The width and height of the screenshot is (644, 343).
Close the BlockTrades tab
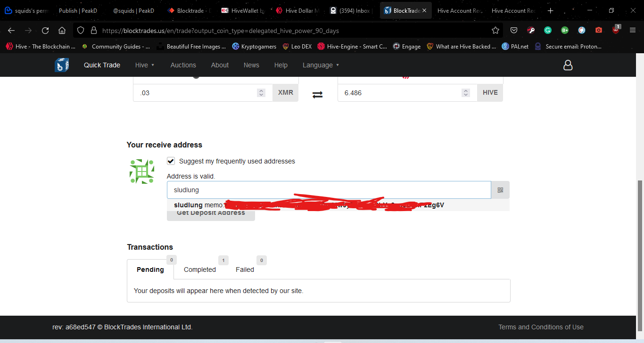(x=424, y=10)
